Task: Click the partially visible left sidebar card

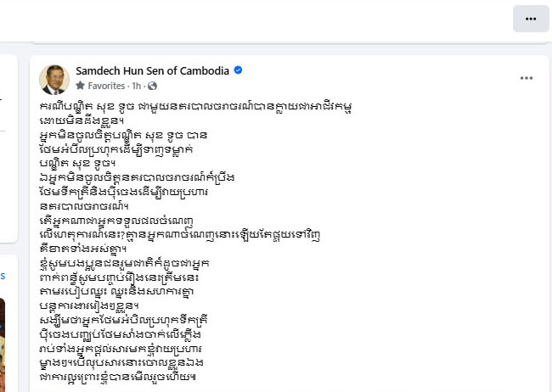Action: pos(8,148)
